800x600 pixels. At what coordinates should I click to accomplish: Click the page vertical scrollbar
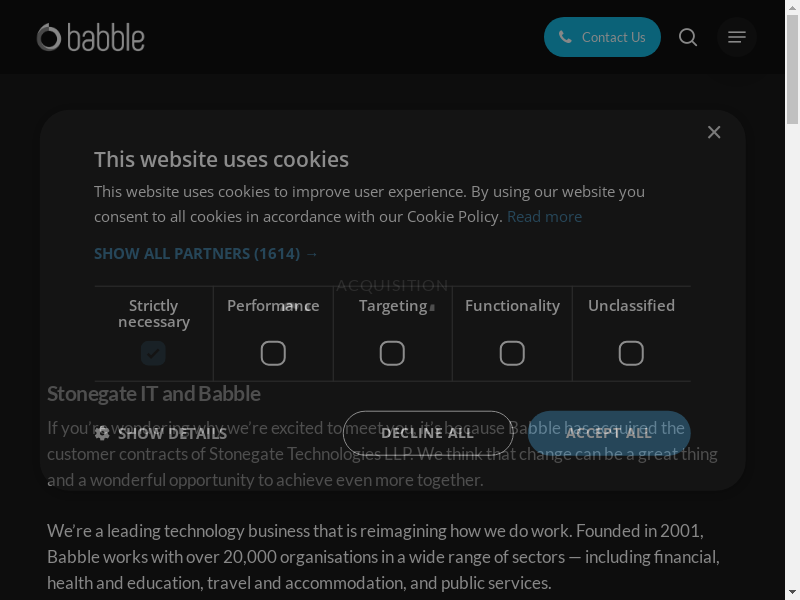792,300
